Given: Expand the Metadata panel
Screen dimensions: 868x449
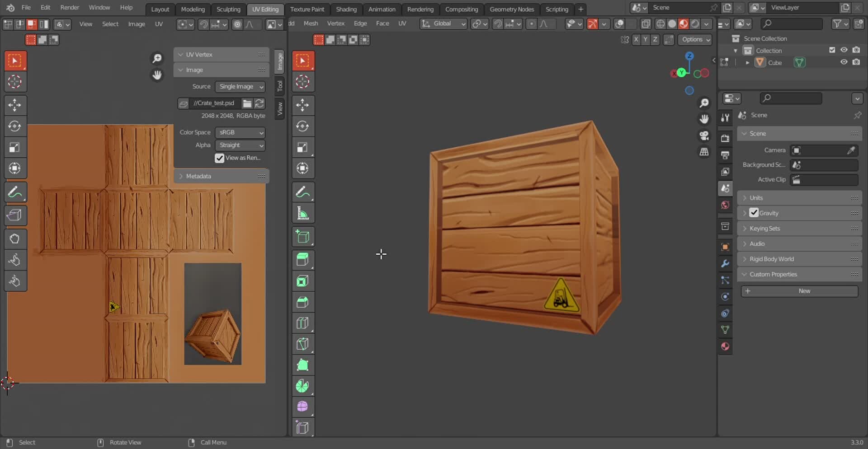Looking at the screenshot, I should 199,176.
